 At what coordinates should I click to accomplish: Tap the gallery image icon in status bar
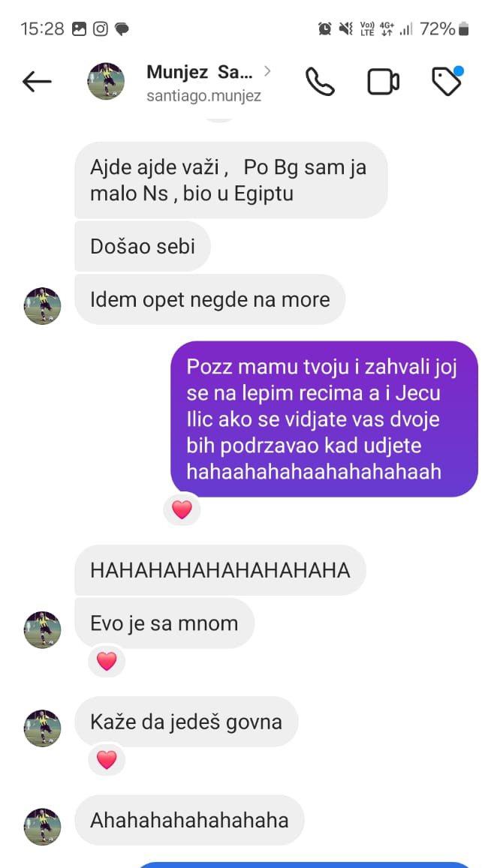coord(80,29)
